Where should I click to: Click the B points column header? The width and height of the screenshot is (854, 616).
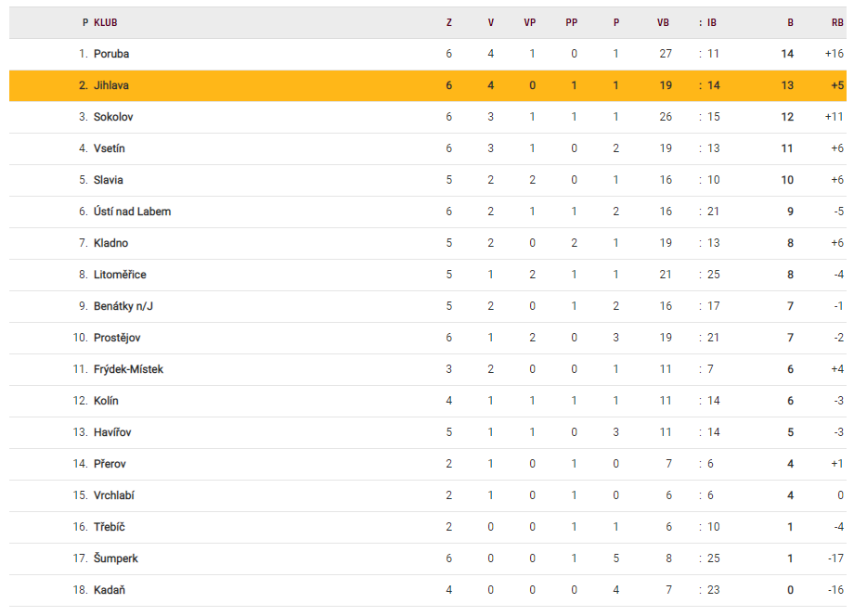coord(791,22)
